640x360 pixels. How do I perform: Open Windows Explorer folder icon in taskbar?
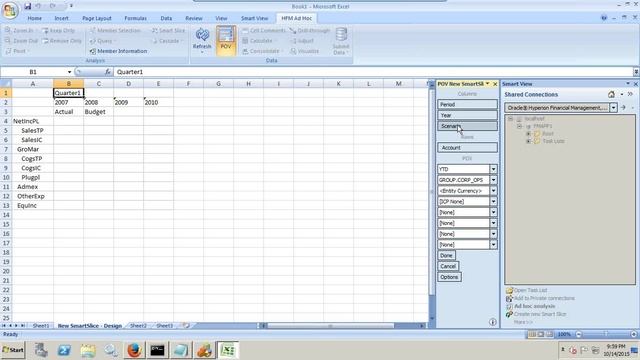(x=87, y=350)
